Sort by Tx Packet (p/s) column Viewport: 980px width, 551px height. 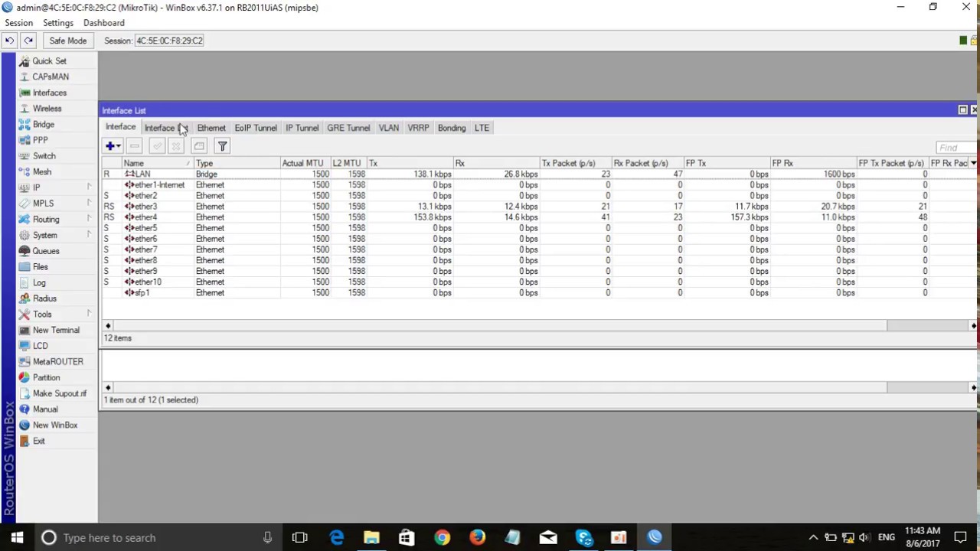tap(574, 163)
